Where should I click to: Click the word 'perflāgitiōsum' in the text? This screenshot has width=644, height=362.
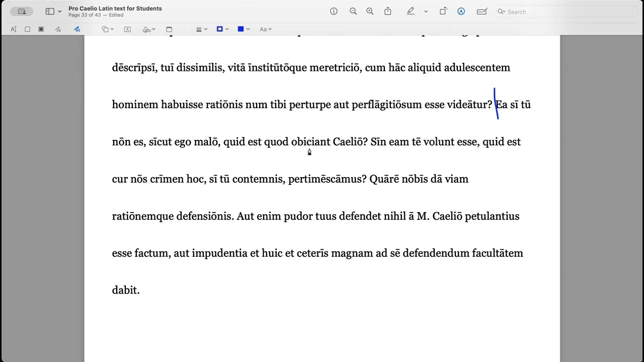387,105
